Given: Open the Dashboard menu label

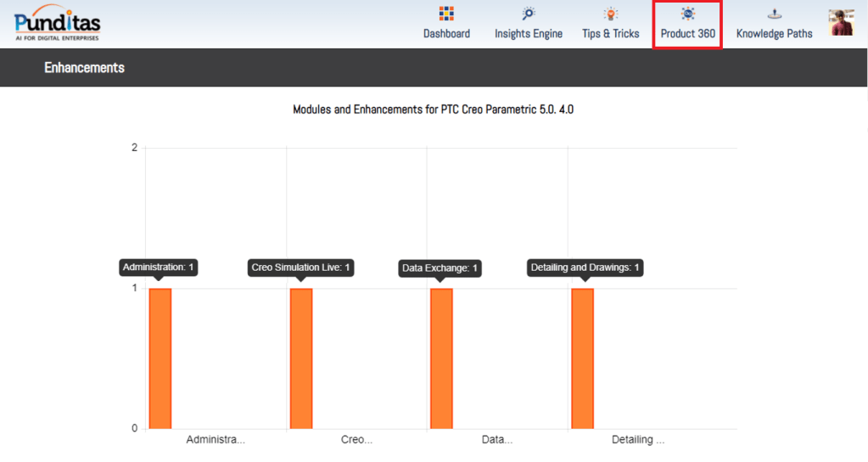Looking at the screenshot, I should tap(446, 34).
